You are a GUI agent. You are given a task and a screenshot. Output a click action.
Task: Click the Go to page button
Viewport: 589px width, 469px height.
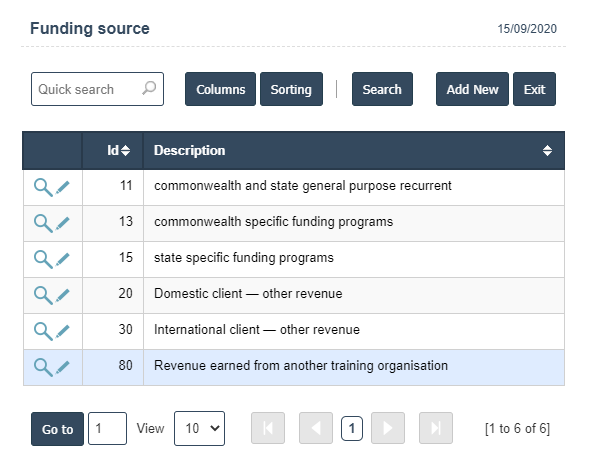coord(57,429)
